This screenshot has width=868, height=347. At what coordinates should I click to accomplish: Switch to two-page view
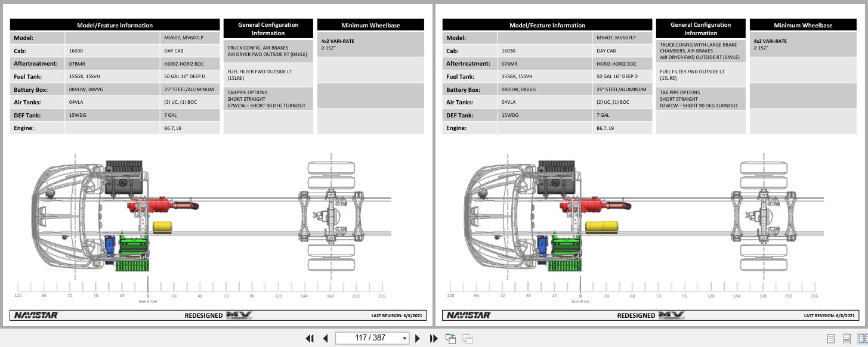[863, 338]
